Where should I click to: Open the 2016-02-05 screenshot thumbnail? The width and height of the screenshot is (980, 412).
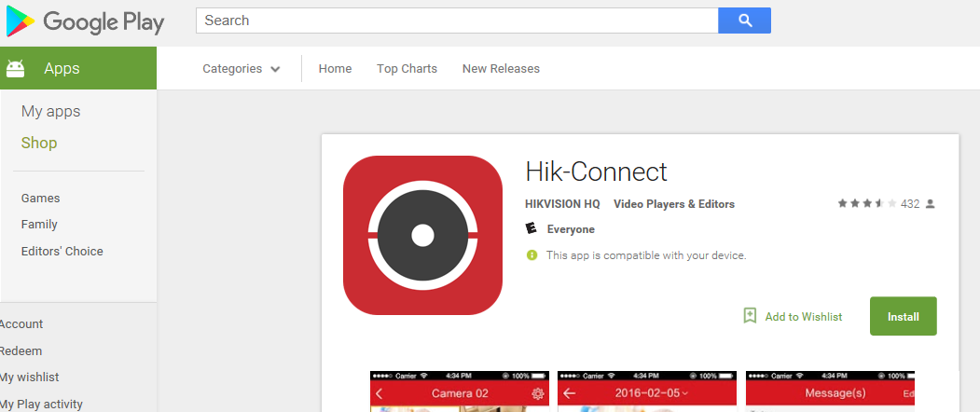coord(647,391)
